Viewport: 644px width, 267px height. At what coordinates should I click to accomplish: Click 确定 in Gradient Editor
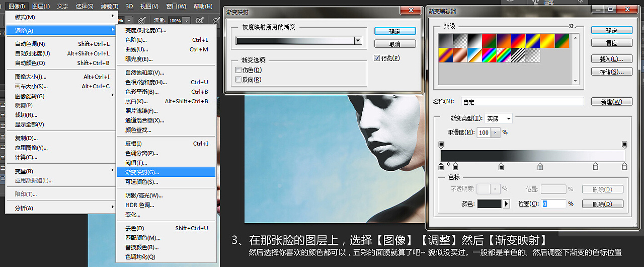(611, 30)
